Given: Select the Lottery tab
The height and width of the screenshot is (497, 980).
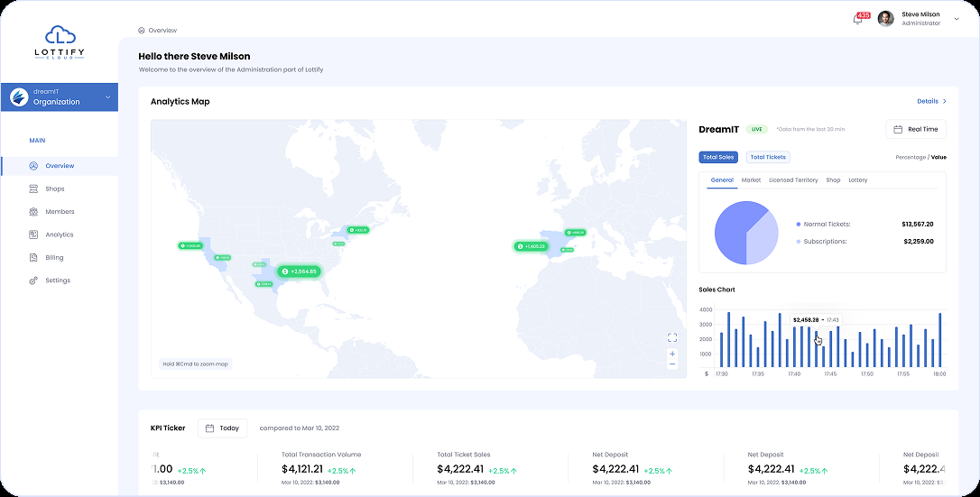Looking at the screenshot, I should click(x=857, y=179).
